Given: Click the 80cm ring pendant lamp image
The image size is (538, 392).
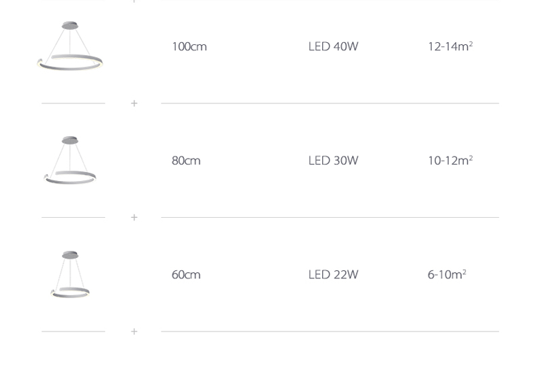Looking at the screenshot, I should pyautogui.click(x=70, y=160).
